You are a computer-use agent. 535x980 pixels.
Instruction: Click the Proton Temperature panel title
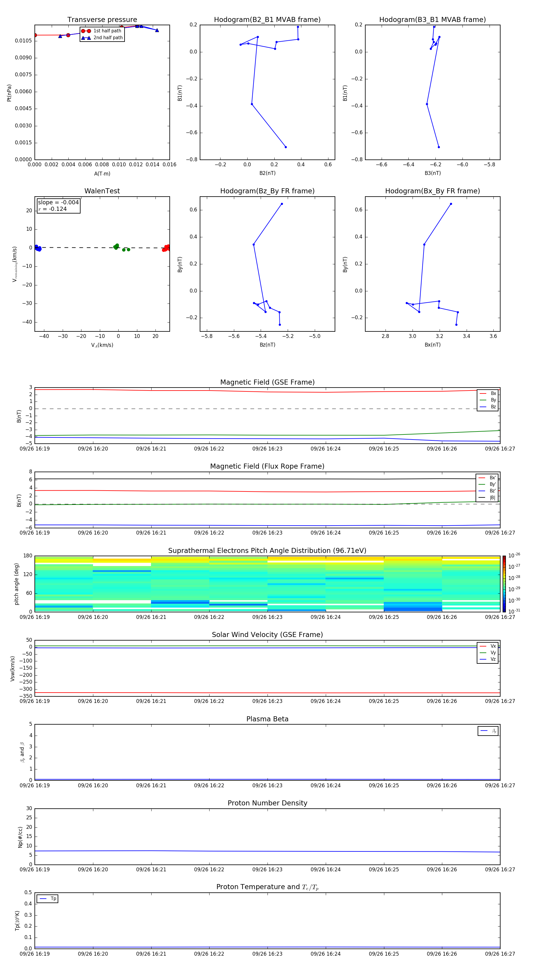pyautogui.click(x=267, y=887)
